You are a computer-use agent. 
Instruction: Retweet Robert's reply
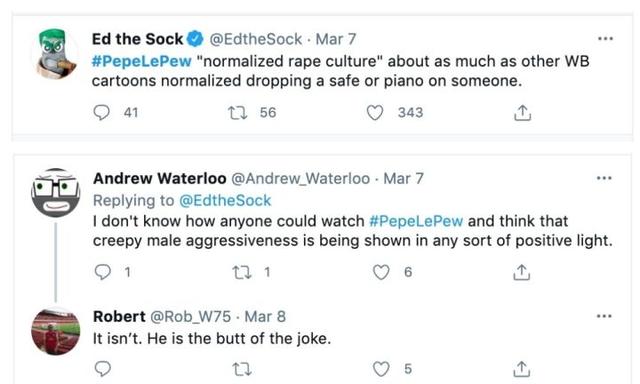(x=242, y=369)
